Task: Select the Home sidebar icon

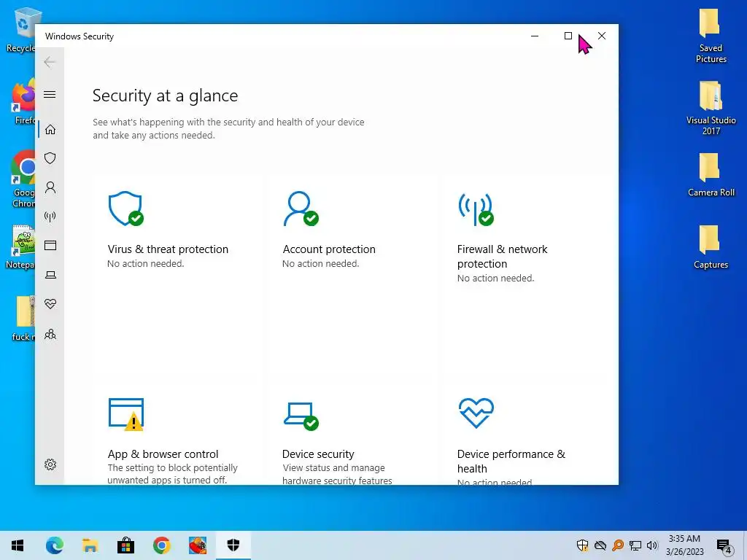Action: pos(50,130)
